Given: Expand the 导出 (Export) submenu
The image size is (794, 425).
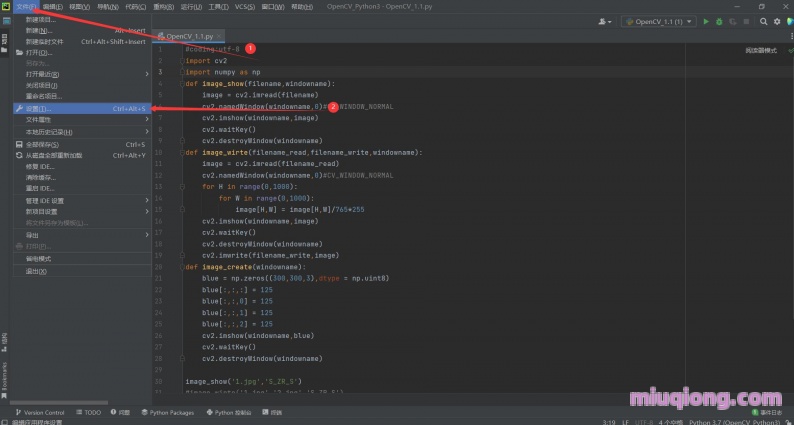Looking at the screenshot, I should click(32, 235).
